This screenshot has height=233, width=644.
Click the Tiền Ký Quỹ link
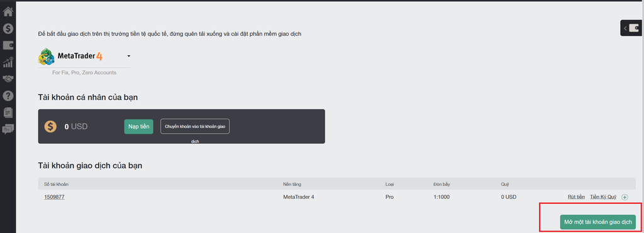pyautogui.click(x=603, y=197)
